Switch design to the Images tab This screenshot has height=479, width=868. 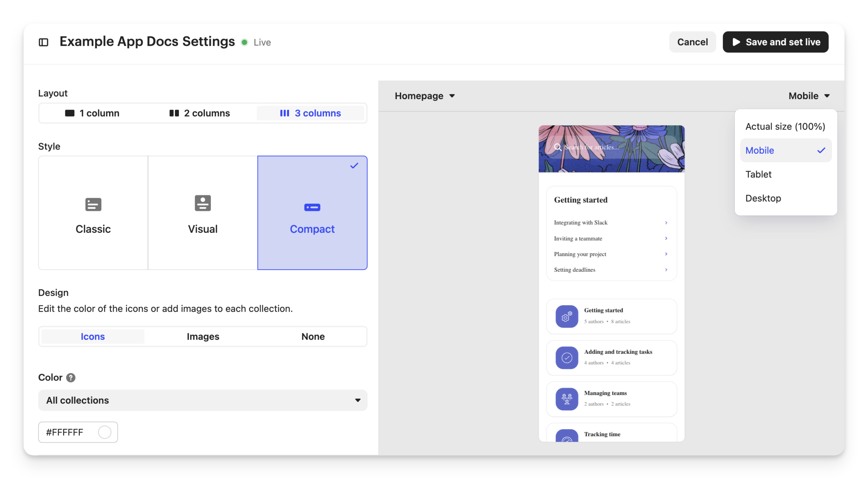[203, 337]
